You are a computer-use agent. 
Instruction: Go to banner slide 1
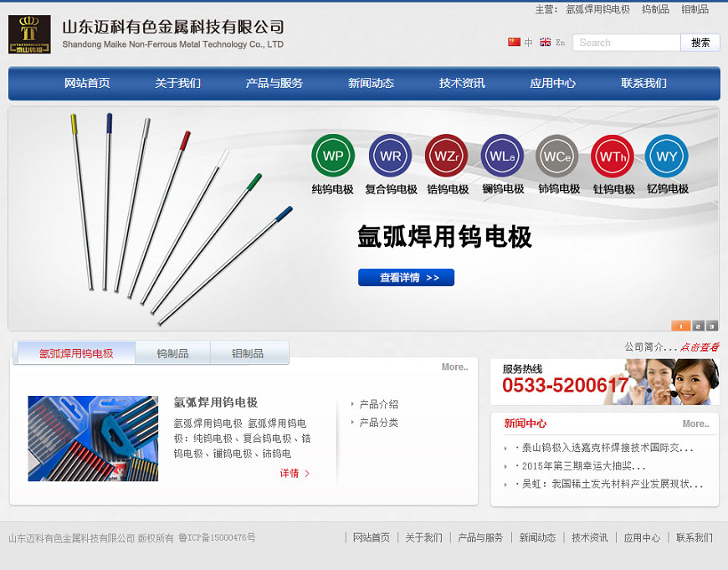pos(680,326)
